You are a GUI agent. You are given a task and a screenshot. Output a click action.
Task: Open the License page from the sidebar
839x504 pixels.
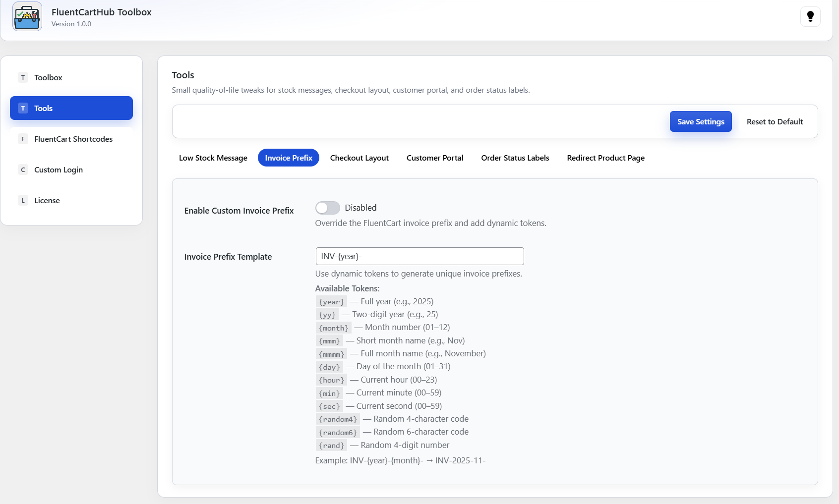(47, 201)
